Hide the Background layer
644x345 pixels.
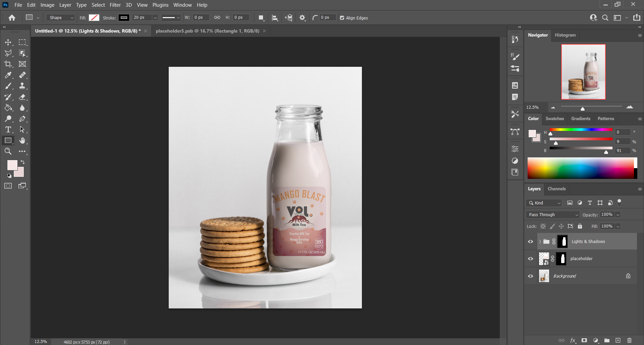531,276
